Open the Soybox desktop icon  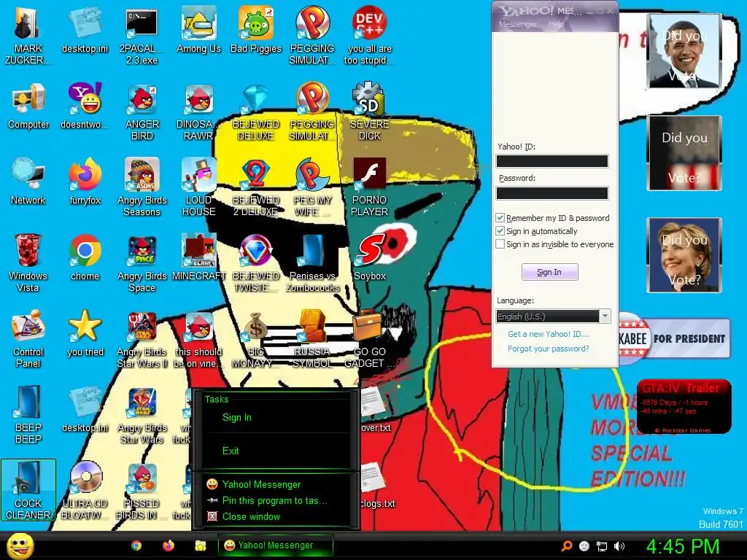pos(370,257)
